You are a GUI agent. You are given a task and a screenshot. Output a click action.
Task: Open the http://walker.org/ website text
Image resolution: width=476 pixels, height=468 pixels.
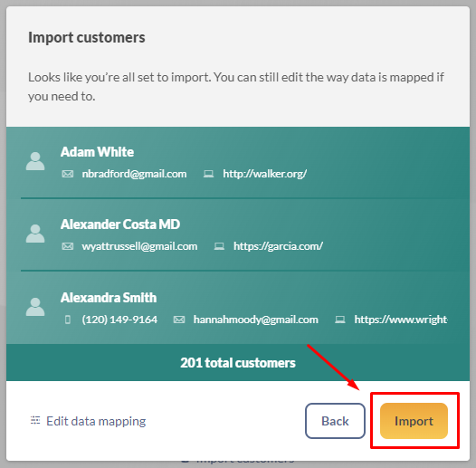265,174
